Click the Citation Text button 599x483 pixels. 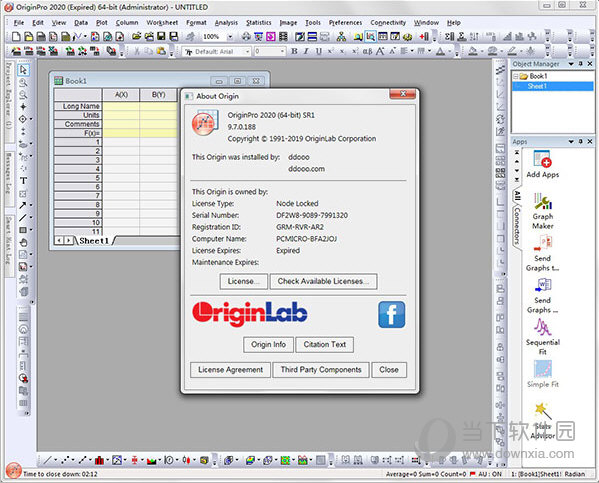[x=325, y=345]
